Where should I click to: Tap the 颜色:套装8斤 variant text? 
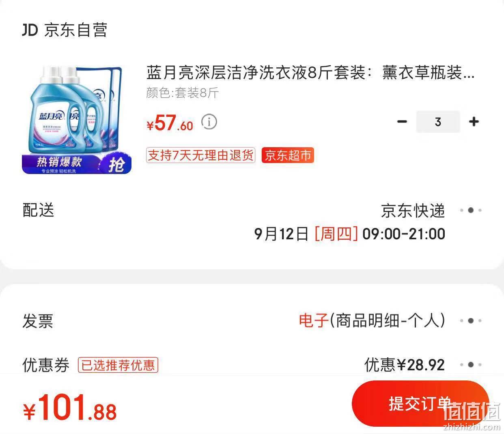click(183, 93)
